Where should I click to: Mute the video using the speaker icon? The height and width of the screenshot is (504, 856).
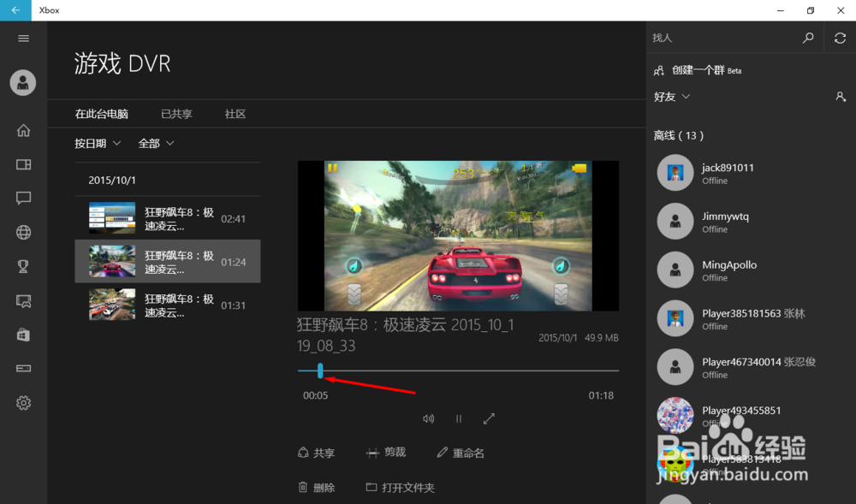coord(428,418)
